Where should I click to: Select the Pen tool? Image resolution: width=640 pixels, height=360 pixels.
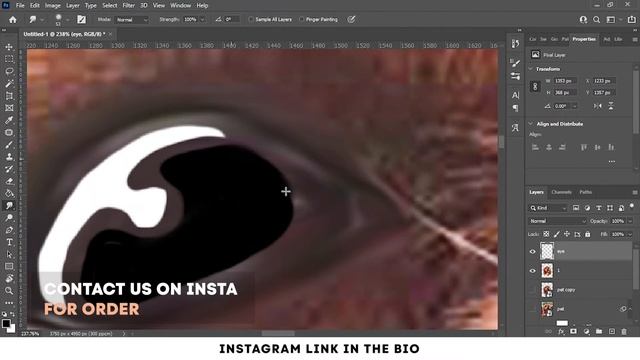pyautogui.click(x=9, y=230)
